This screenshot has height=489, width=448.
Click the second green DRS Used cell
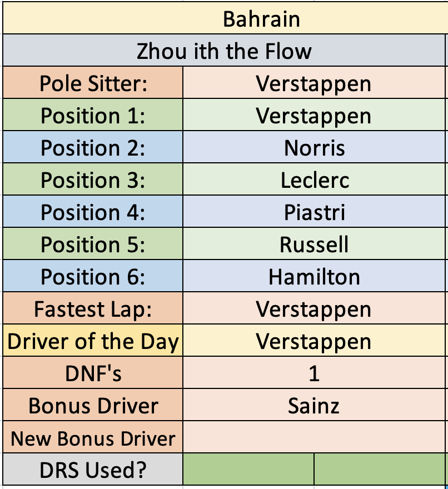(x=380, y=470)
